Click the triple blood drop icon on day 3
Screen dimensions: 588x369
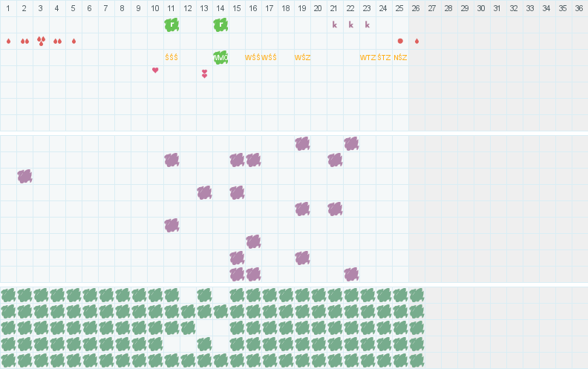[x=41, y=41]
